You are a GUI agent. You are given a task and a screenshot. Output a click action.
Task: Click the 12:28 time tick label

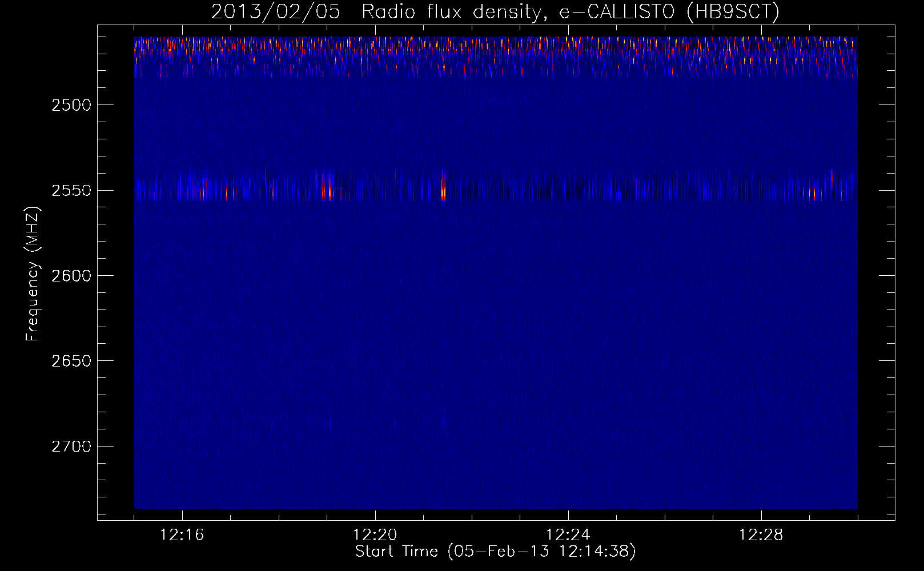click(x=761, y=535)
